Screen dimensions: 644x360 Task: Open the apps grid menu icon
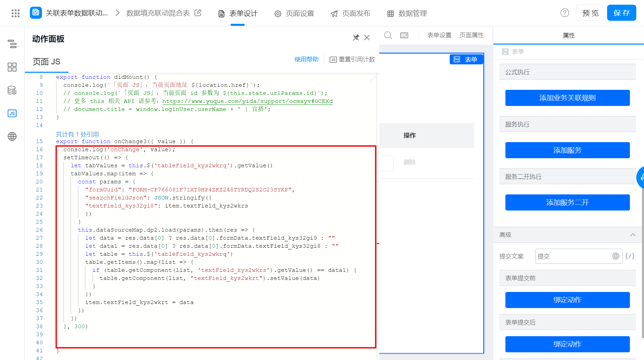(15, 13)
